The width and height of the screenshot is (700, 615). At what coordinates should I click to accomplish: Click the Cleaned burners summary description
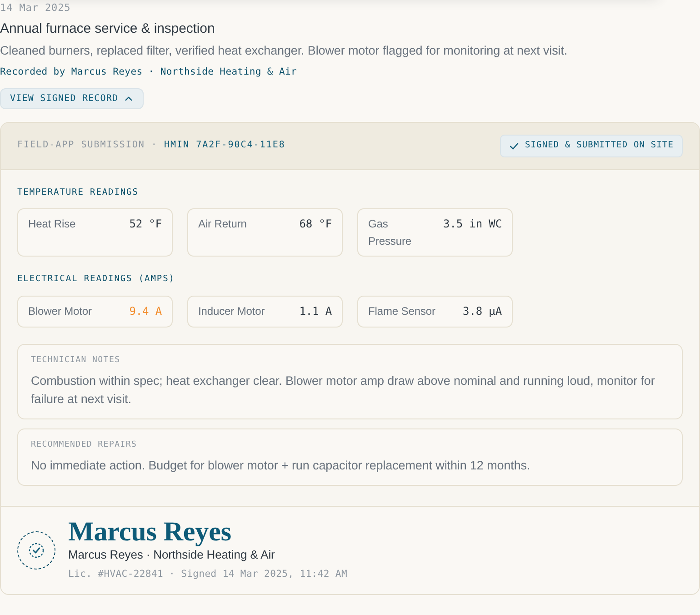(x=284, y=50)
